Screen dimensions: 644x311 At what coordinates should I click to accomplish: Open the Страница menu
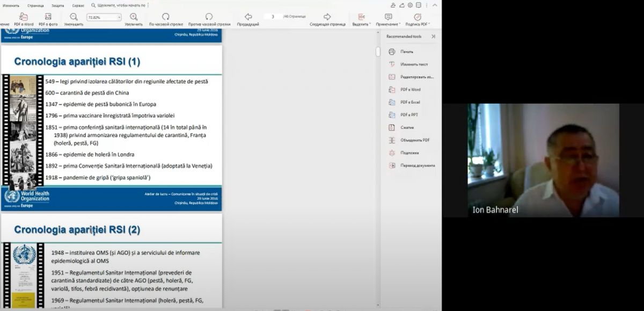point(35,5)
